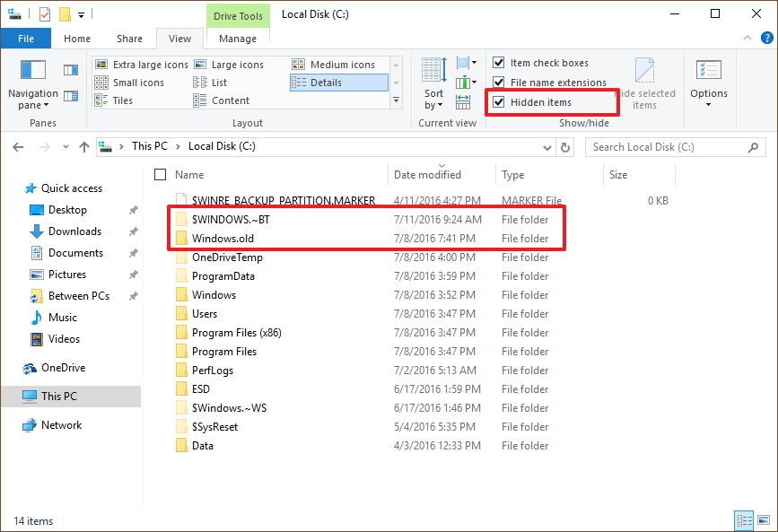
Task: Switch to large thumbnails view in status bar
Action: (x=764, y=520)
